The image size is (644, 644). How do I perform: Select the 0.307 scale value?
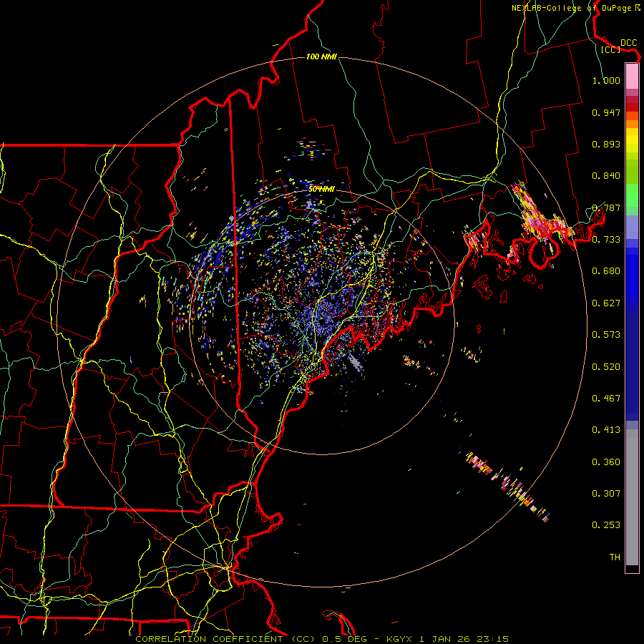(606, 494)
